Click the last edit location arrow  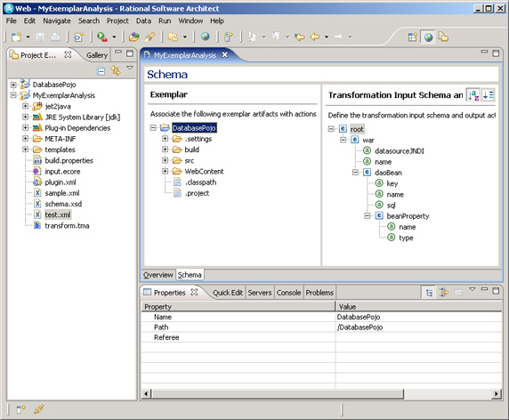[x=300, y=36]
